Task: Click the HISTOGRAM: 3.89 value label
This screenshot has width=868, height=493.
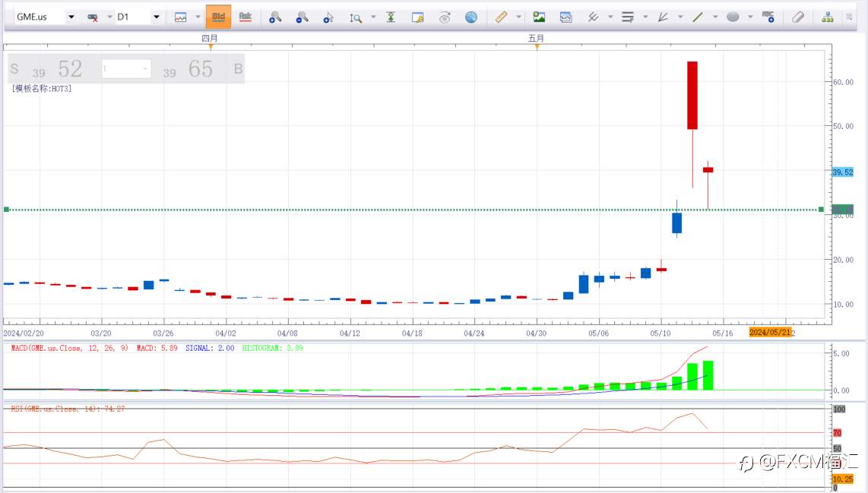Action: tap(272, 348)
